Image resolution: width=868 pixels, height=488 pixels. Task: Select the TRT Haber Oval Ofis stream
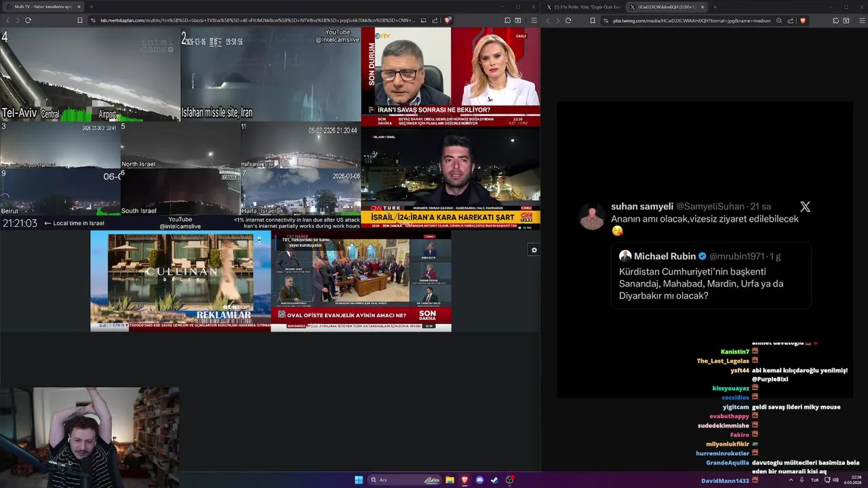click(x=361, y=281)
